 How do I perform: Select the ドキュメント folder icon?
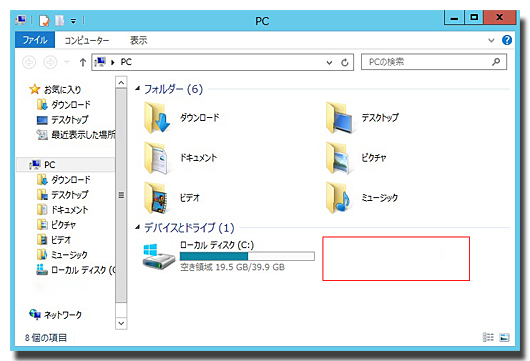[x=156, y=158]
